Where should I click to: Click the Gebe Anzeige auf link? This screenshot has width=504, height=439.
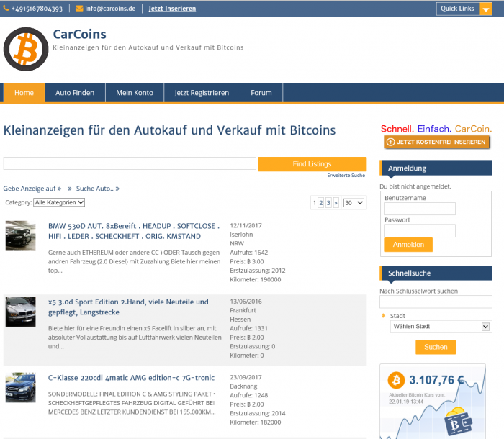32,189
